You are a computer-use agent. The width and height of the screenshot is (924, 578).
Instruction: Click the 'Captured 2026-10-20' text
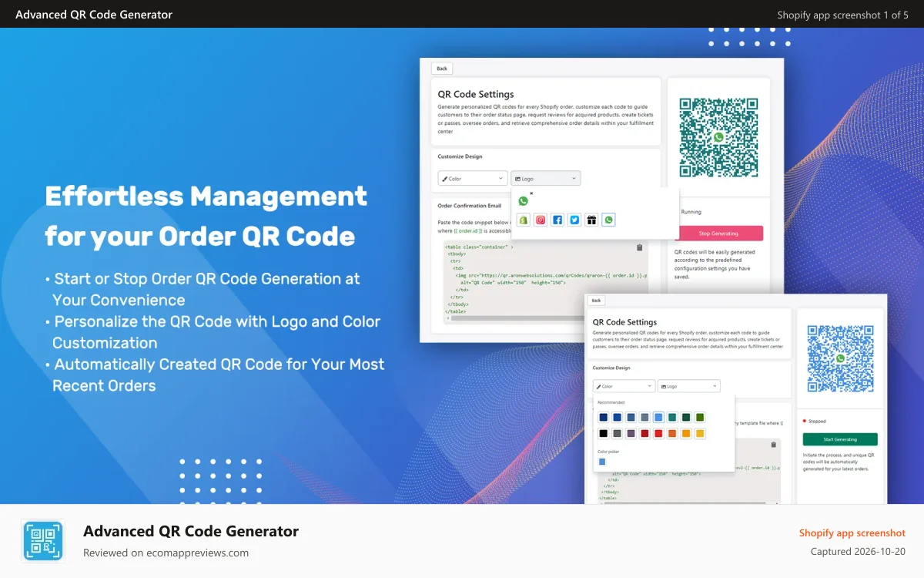(858, 552)
